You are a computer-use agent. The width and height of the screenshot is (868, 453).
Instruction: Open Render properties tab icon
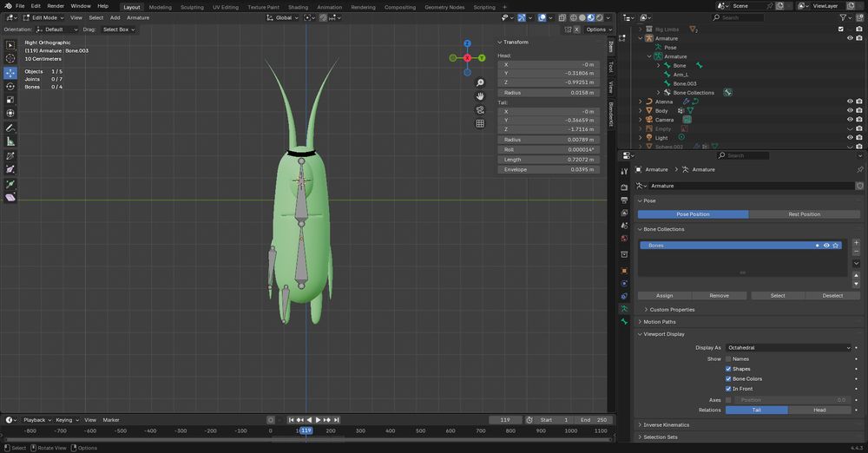pyautogui.click(x=624, y=187)
